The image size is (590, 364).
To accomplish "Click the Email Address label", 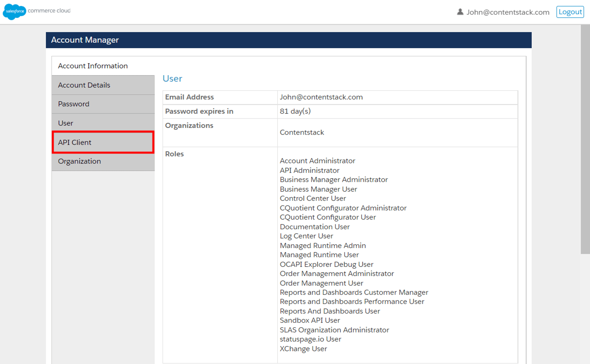I will click(189, 97).
